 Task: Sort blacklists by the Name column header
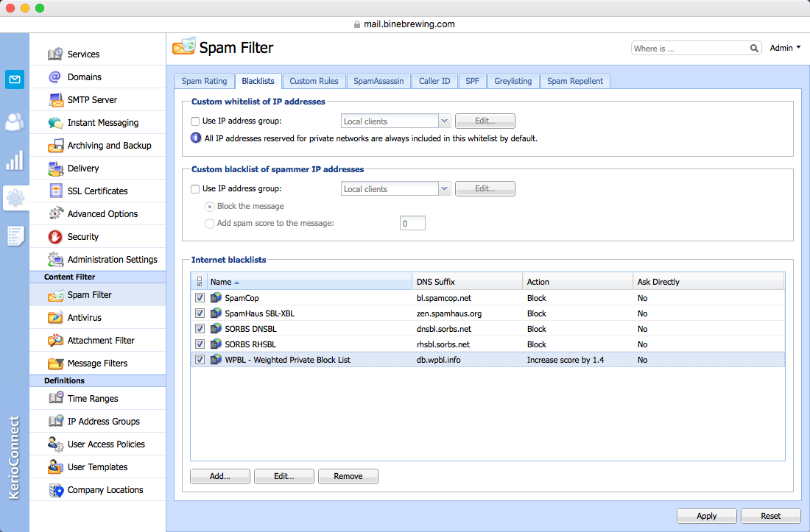pos(221,282)
